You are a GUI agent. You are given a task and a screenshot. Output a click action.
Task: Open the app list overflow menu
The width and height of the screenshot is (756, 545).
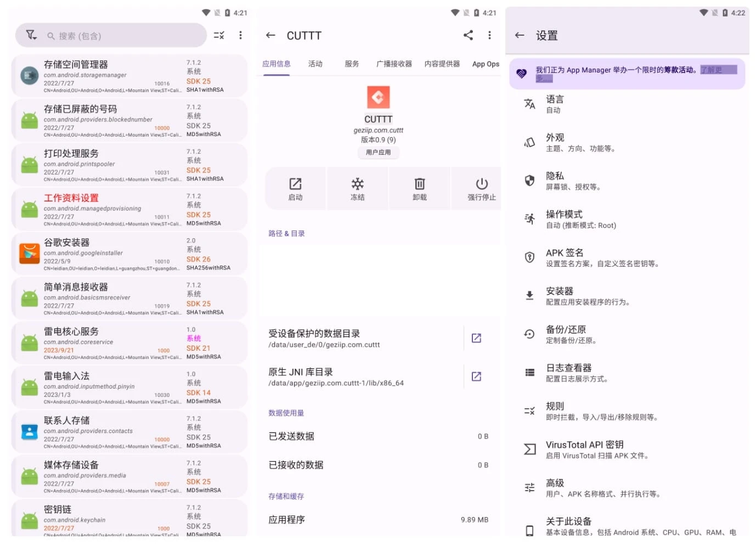click(240, 36)
